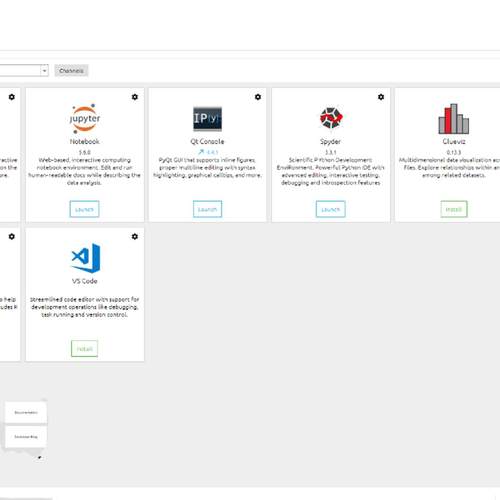Image resolution: width=500 pixels, height=500 pixels.
Task: Click the Glueviz bar chart logo
Action: pyautogui.click(x=454, y=119)
